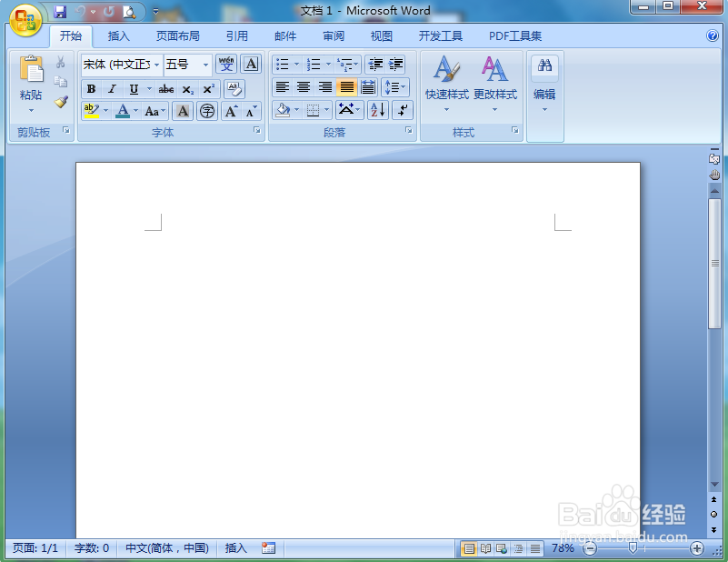Click distributed alignment icon

coord(368,87)
